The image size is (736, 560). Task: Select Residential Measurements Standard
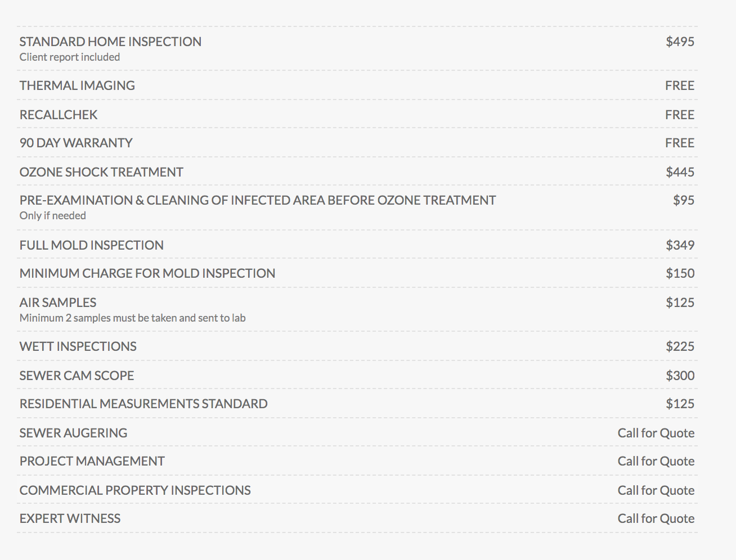click(x=143, y=404)
